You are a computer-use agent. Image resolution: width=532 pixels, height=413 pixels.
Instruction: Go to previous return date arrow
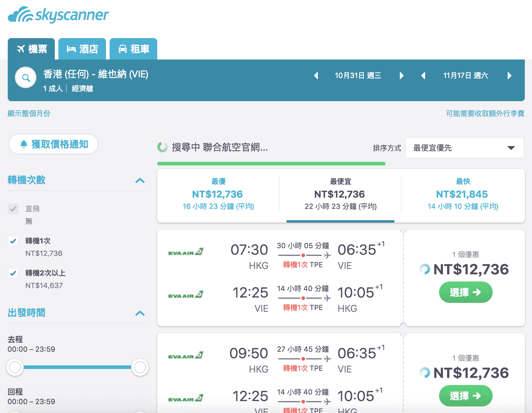423,76
